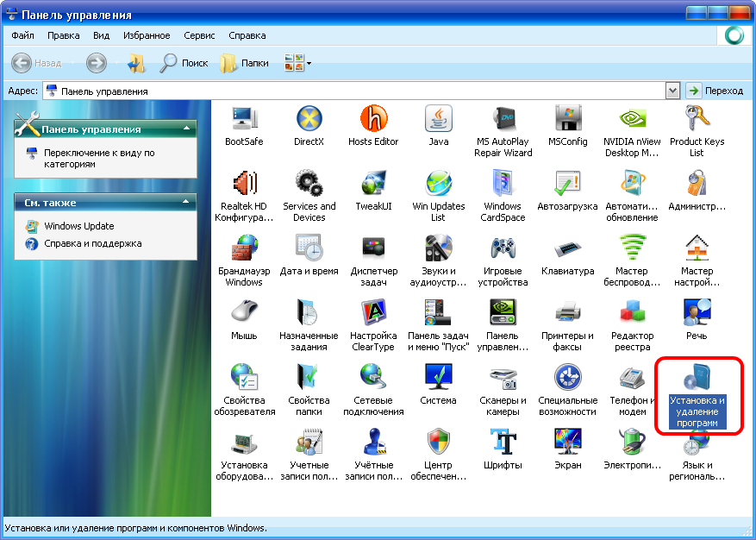Viewport: 756px width, 540px height.
Task: Click Переключение к виду по категориям link
Action: pyautogui.click(x=98, y=158)
